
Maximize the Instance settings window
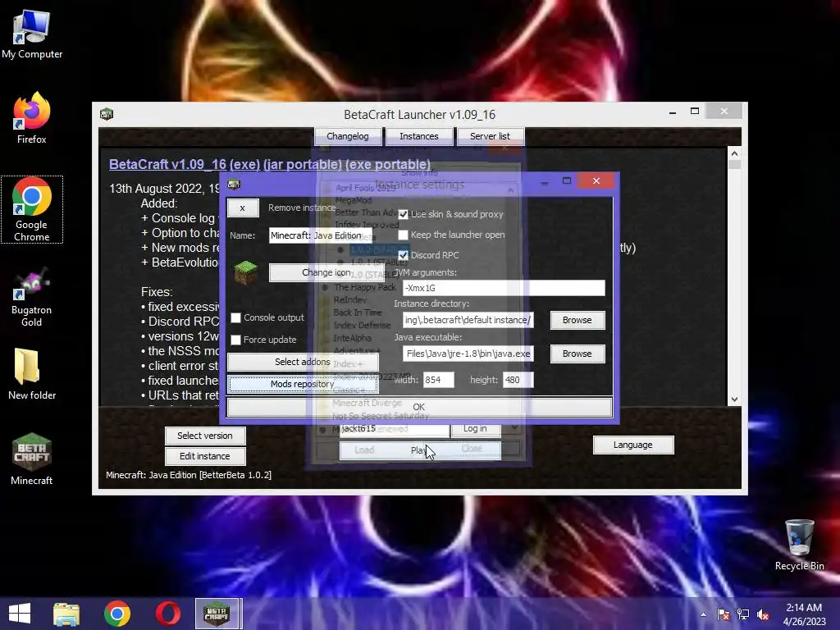(567, 181)
